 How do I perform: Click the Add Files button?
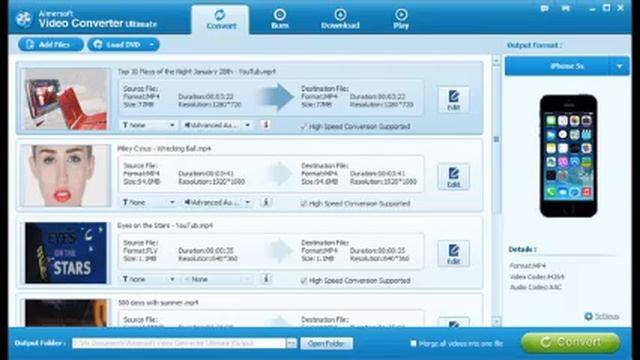point(51,44)
